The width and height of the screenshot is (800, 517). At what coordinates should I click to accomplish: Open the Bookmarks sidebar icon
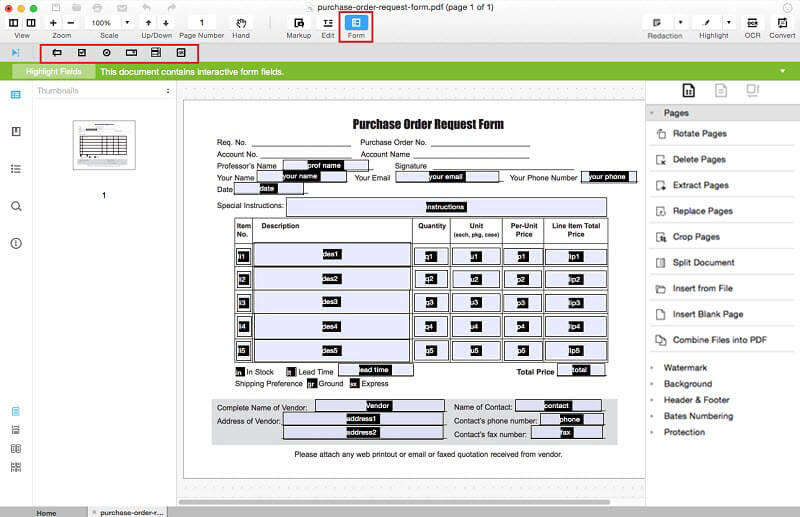[x=16, y=132]
